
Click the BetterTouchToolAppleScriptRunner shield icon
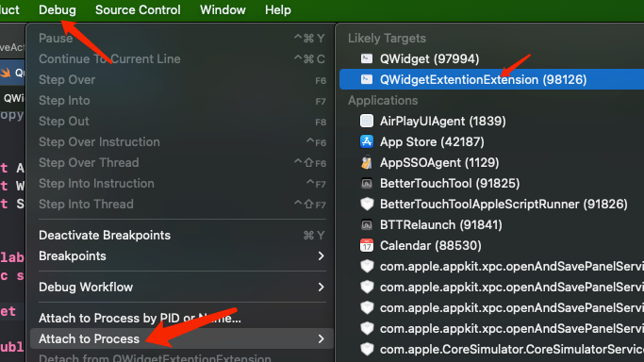click(367, 204)
